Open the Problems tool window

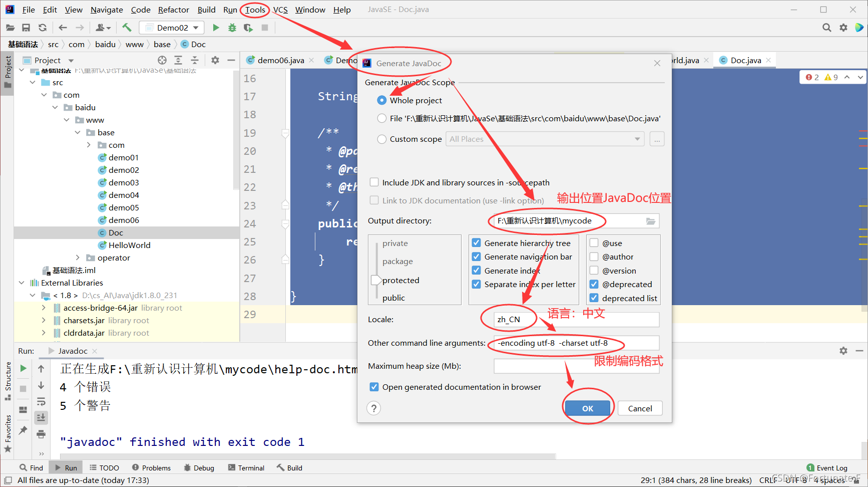(152, 468)
